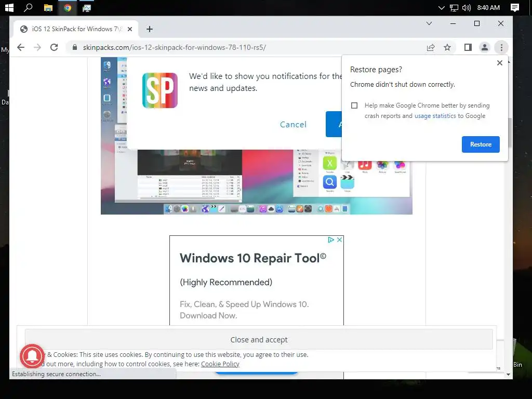Restore the previous Chrome pages

click(x=481, y=144)
